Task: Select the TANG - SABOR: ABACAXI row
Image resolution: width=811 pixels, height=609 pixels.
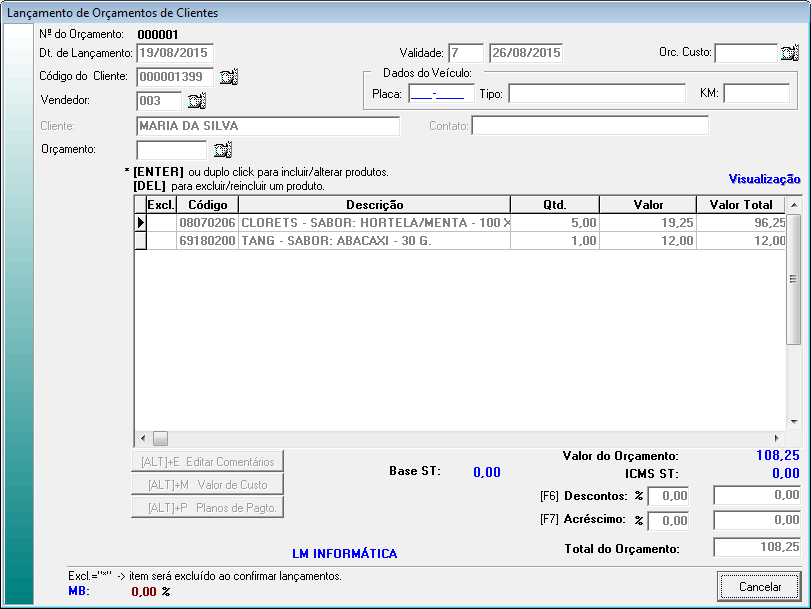Action: pyautogui.click(x=374, y=241)
